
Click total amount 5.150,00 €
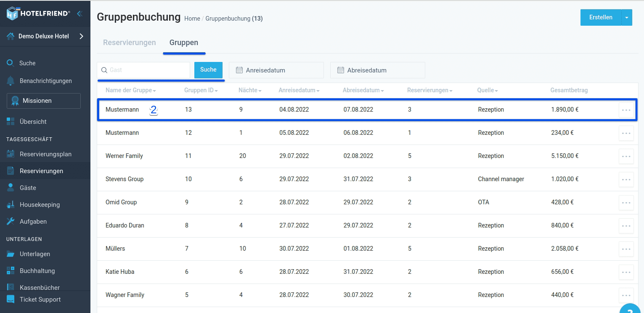coord(565,156)
